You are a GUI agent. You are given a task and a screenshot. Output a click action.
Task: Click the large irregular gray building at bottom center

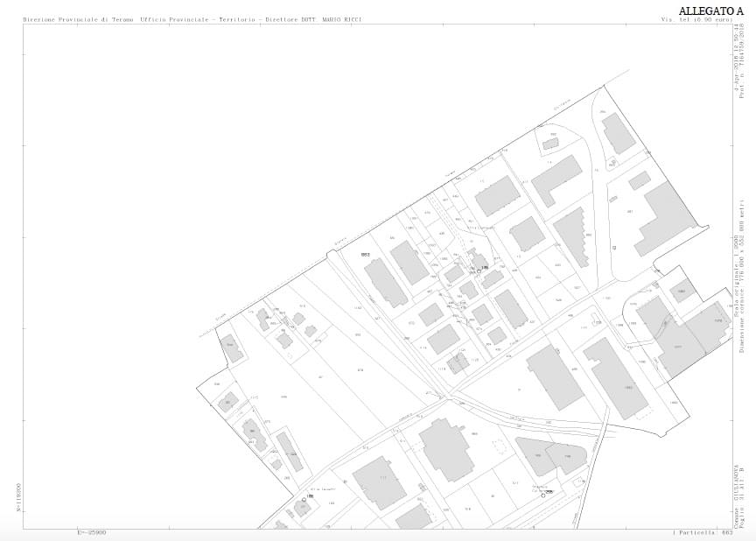coord(447,449)
